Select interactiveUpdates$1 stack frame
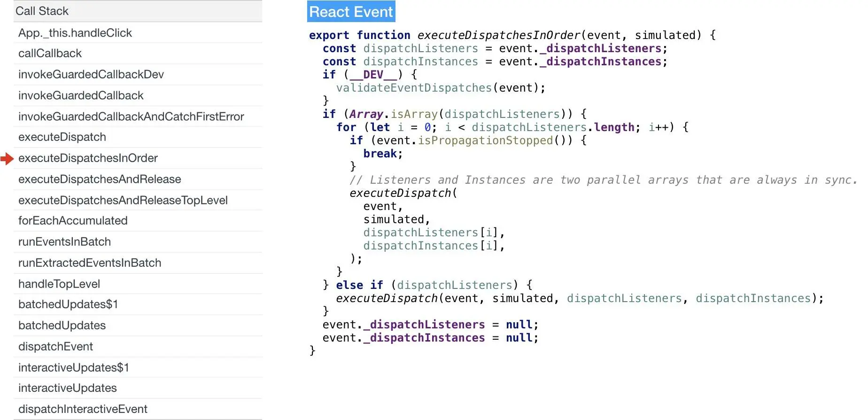Image resolution: width=868 pixels, height=420 pixels. tap(138, 368)
